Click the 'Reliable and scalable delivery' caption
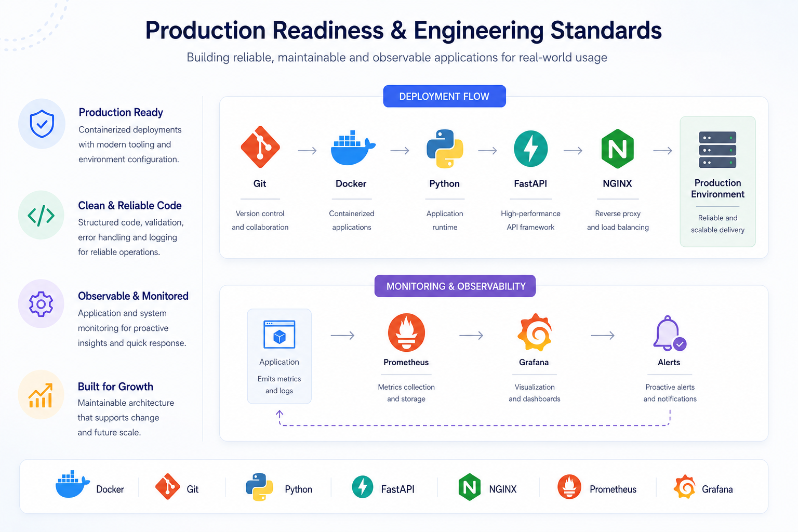The height and width of the screenshot is (532, 798). [x=717, y=224]
